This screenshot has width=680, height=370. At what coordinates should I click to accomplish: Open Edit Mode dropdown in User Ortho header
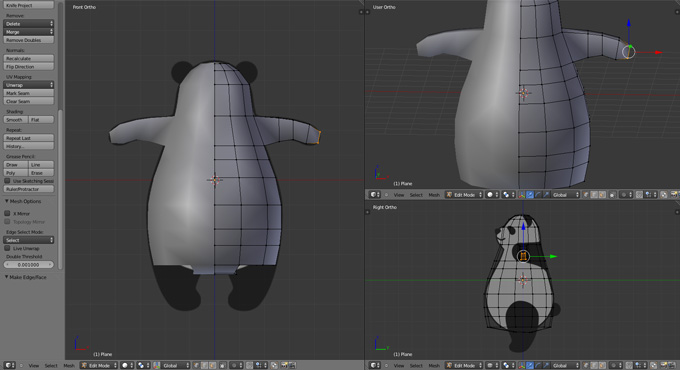pos(464,195)
